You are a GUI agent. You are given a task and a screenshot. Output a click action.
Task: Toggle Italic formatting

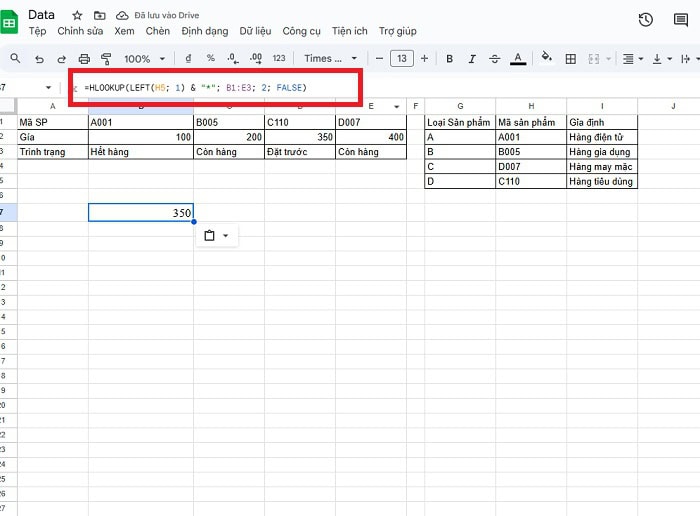click(x=472, y=59)
